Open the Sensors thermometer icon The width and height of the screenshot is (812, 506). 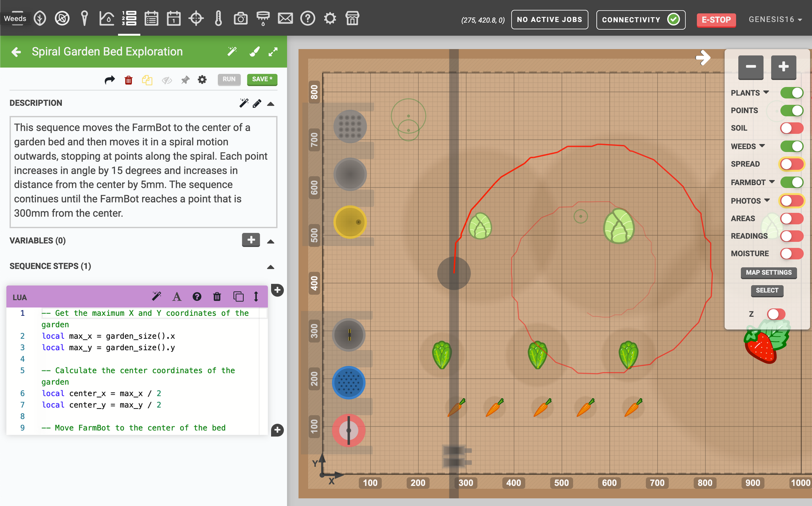click(x=218, y=19)
